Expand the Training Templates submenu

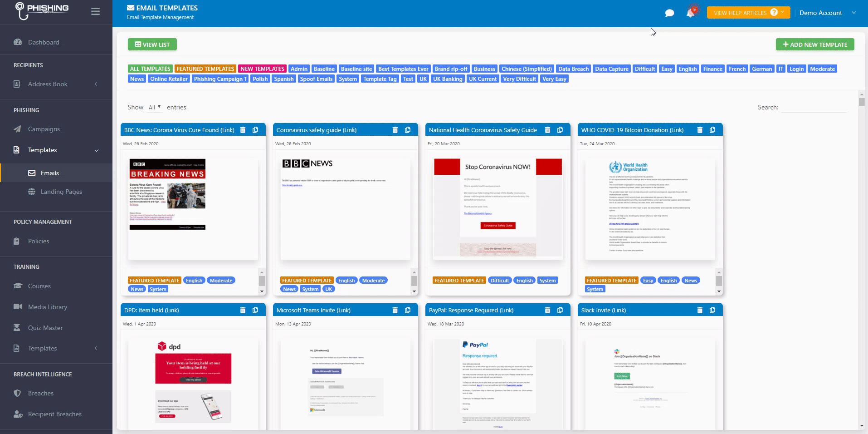click(96, 348)
